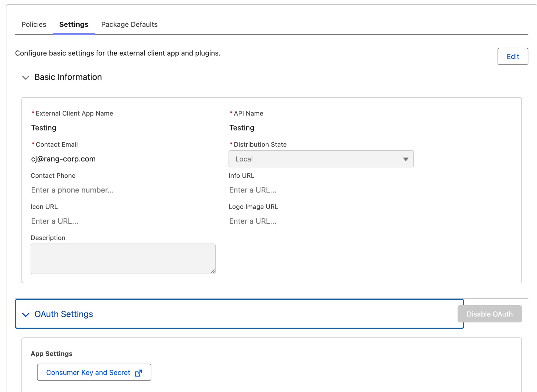Click the API Name value Testing
Viewport: 537px width, 392px height.
point(242,128)
